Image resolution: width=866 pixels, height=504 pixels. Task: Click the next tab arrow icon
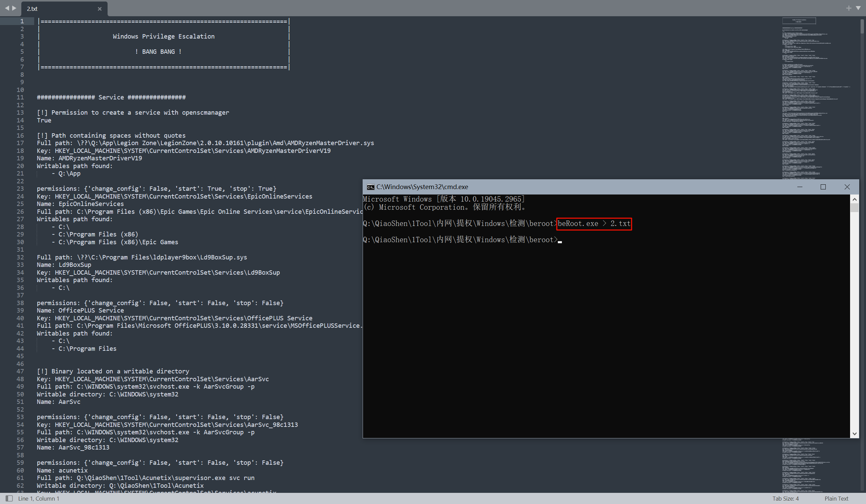[15, 8]
